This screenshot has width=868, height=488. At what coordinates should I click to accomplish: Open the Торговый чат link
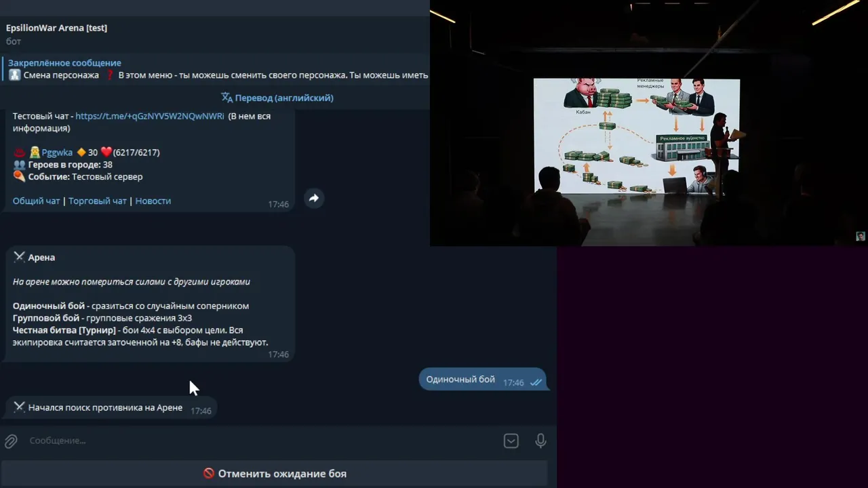click(98, 201)
